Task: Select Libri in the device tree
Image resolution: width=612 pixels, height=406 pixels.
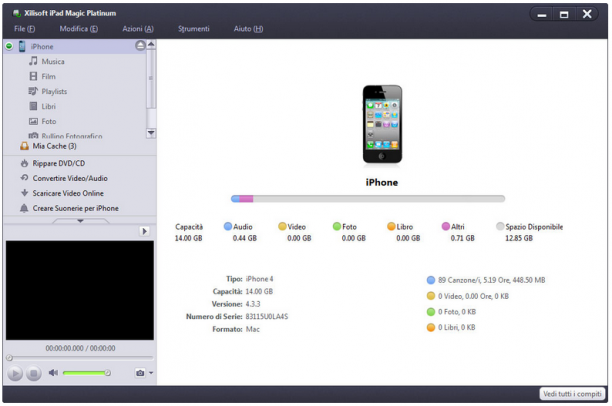Action: tap(48, 106)
